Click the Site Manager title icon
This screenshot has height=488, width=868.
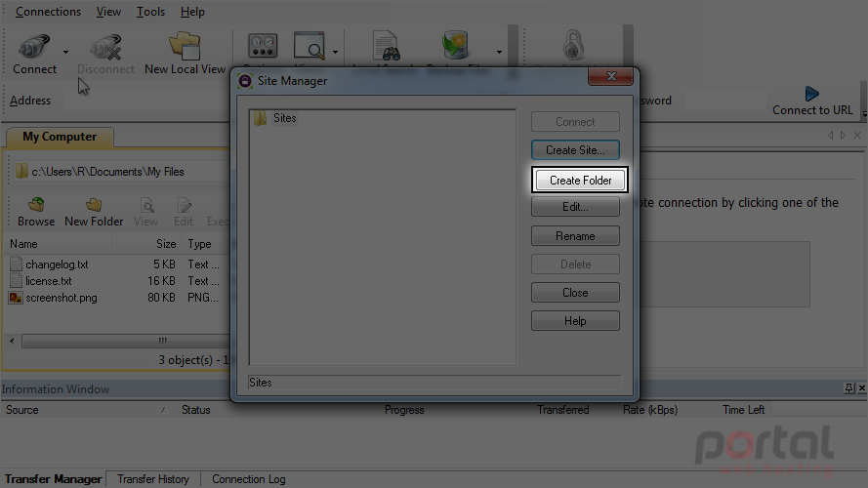pyautogui.click(x=245, y=81)
